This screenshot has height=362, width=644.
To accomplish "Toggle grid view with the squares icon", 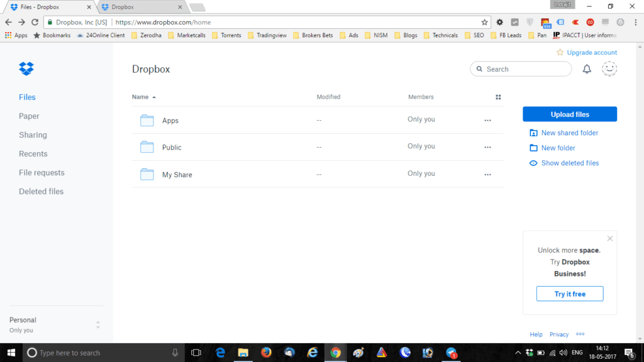I will click(x=498, y=97).
